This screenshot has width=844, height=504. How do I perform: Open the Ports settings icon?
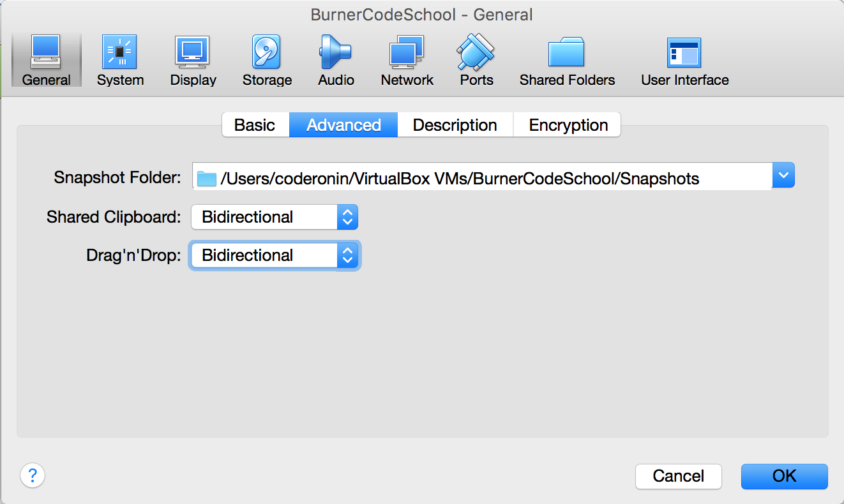pyautogui.click(x=476, y=60)
